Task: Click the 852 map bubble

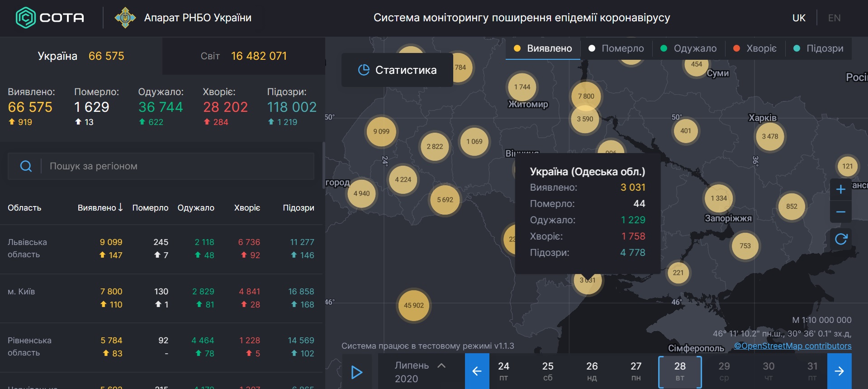Action: (x=792, y=207)
